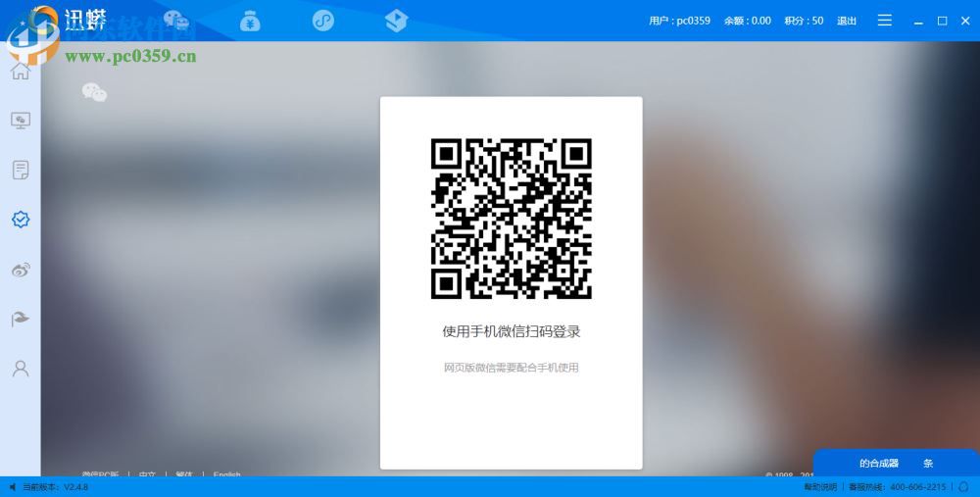
Task: Open the user profile icon in sidebar
Action: pos(20,369)
